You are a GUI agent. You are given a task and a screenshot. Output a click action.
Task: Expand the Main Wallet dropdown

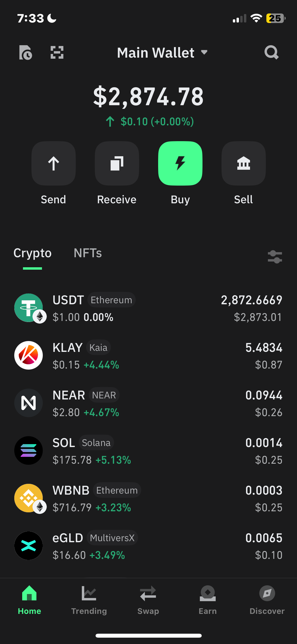click(x=162, y=53)
